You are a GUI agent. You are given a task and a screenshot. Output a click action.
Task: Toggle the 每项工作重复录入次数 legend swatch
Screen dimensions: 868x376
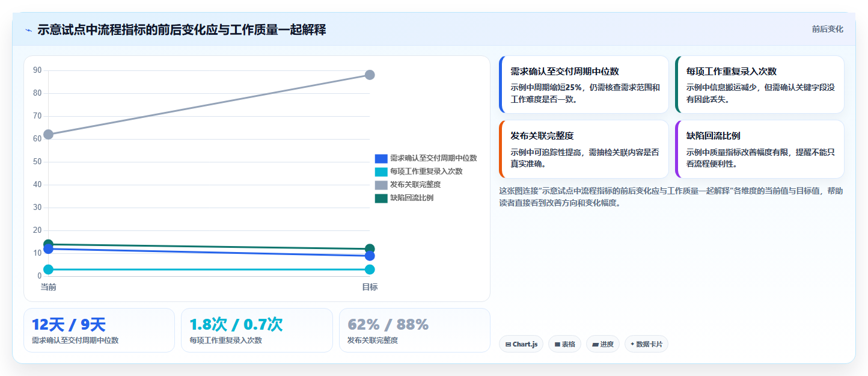(x=381, y=171)
